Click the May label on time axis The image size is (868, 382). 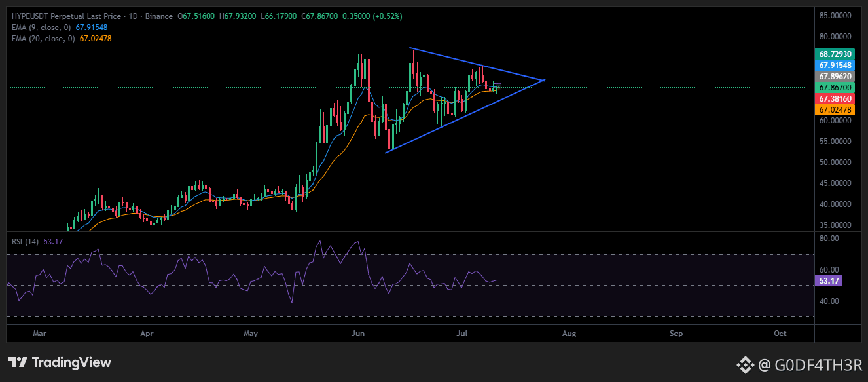tap(251, 334)
